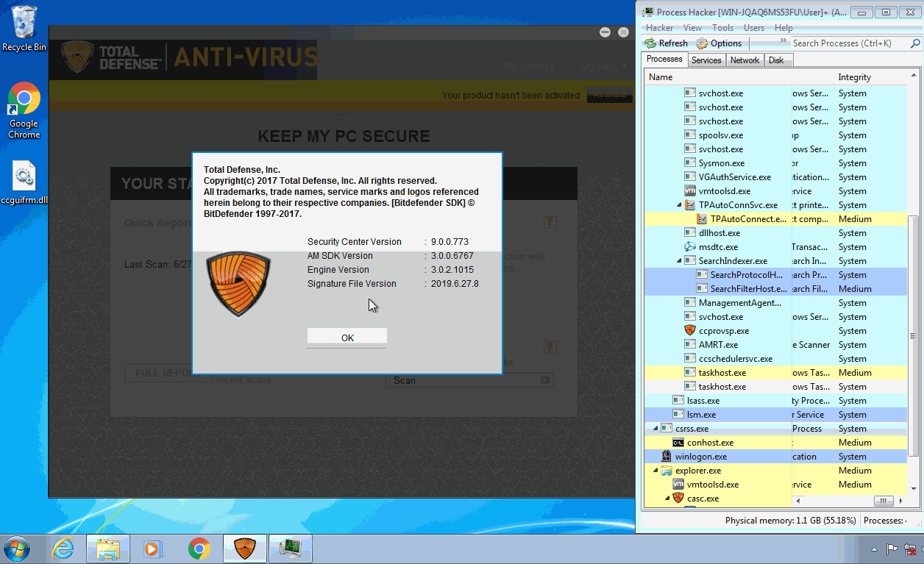Open the Users menu in Process Hacker
The image size is (924, 564).
(x=753, y=28)
